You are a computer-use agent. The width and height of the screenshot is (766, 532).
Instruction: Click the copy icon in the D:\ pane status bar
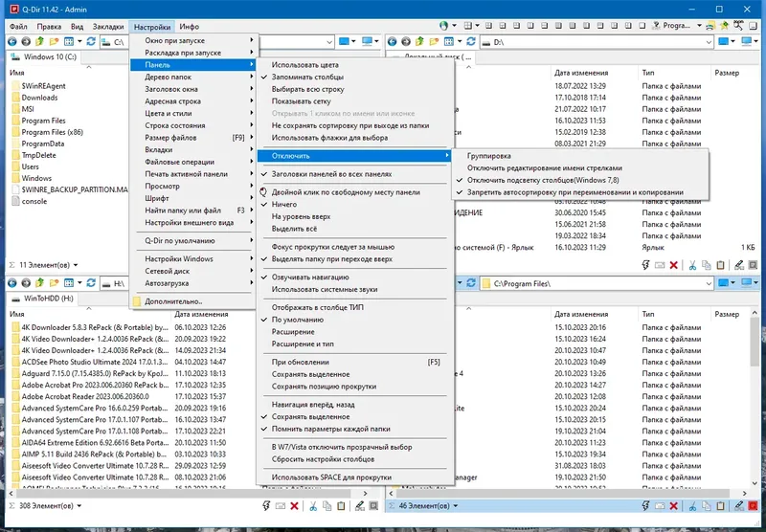coord(707,265)
